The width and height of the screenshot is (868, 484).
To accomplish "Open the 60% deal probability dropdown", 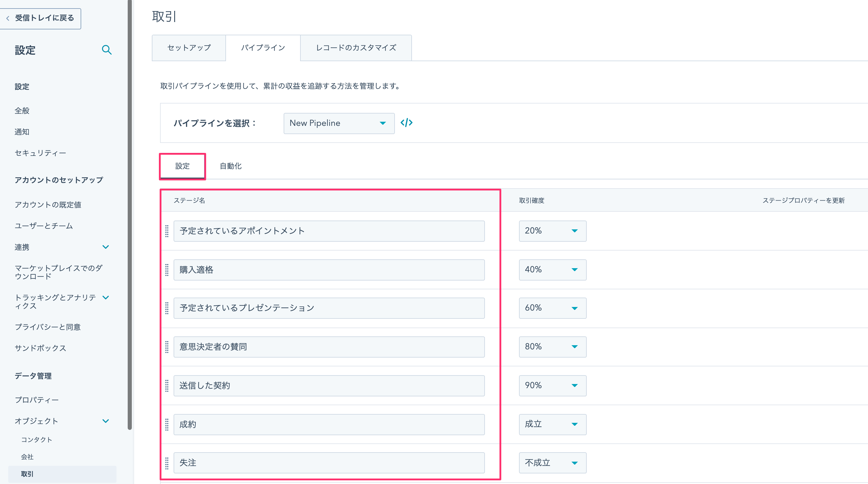I will pyautogui.click(x=553, y=308).
